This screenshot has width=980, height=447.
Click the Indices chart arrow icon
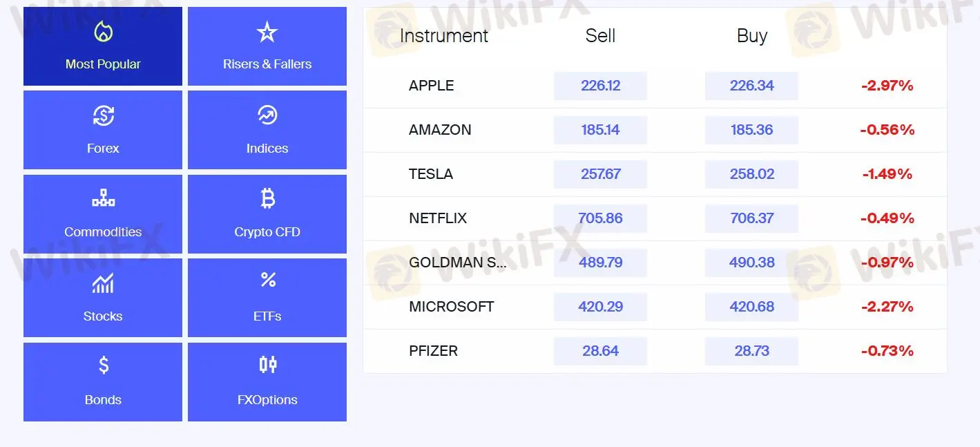pyautogui.click(x=267, y=115)
